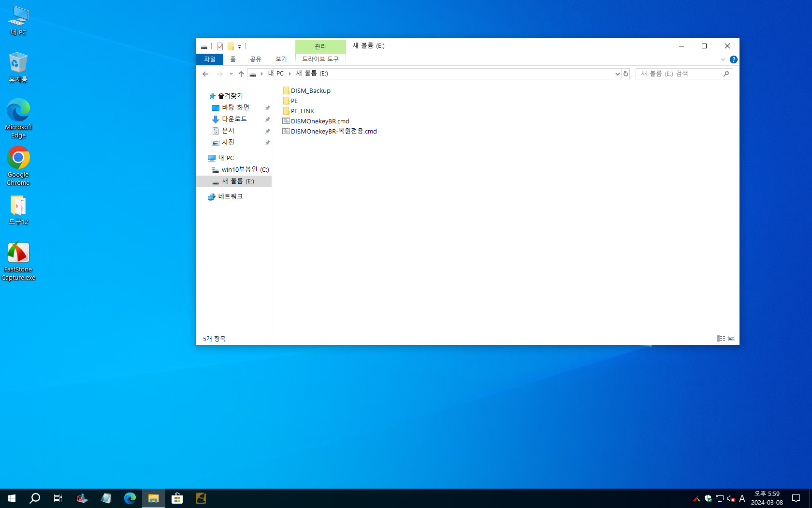The image size is (812, 508).
Task: Open the 도구12 folder on desktop
Action: tap(18, 210)
